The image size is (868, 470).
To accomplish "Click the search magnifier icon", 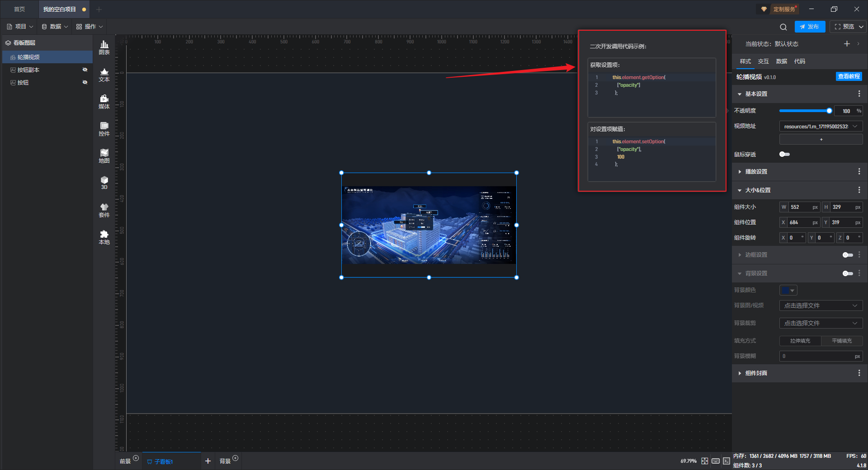I will click(x=783, y=27).
